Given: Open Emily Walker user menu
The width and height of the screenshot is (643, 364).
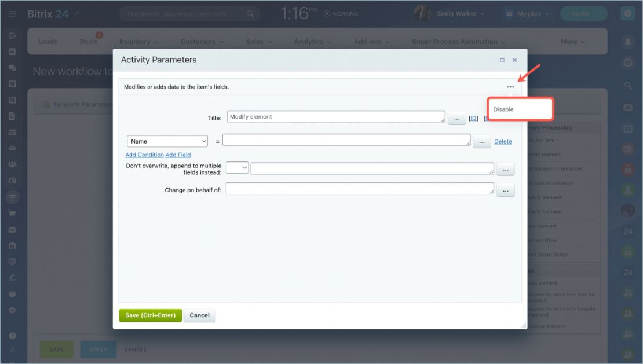Looking at the screenshot, I should click(461, 13).
